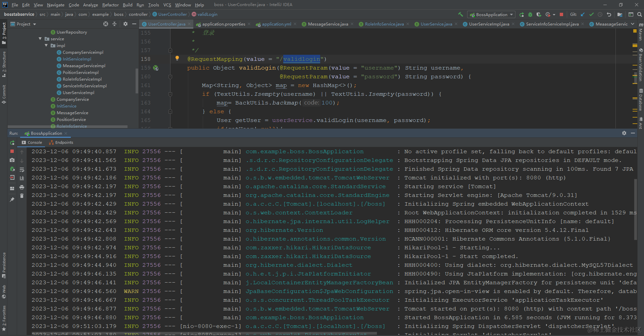
Task: Pin the Run tab with the pin icon
Action: [x=12, y=199]
